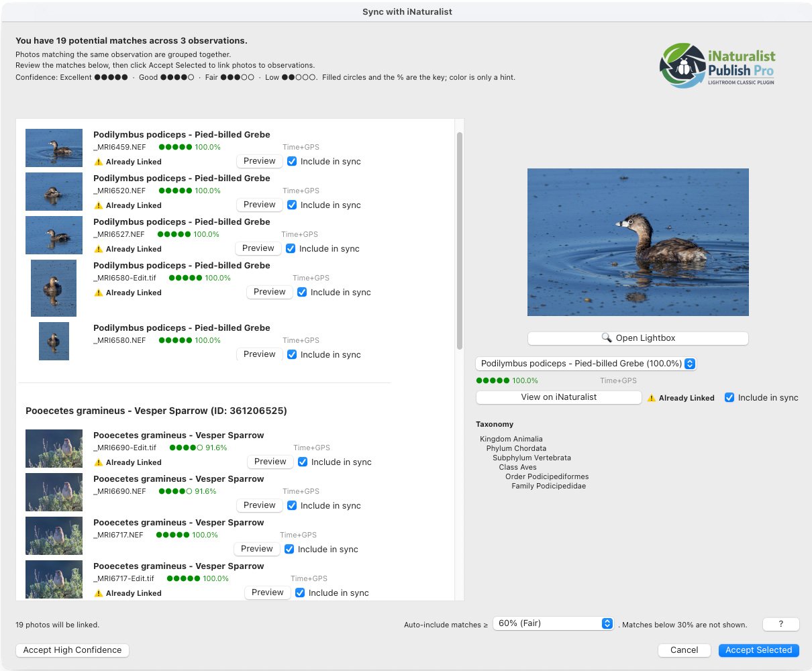Toggle Include in sync for _MRI6717-Edit.tif
This screenshot has width=812, height=671.
(300, 592)
